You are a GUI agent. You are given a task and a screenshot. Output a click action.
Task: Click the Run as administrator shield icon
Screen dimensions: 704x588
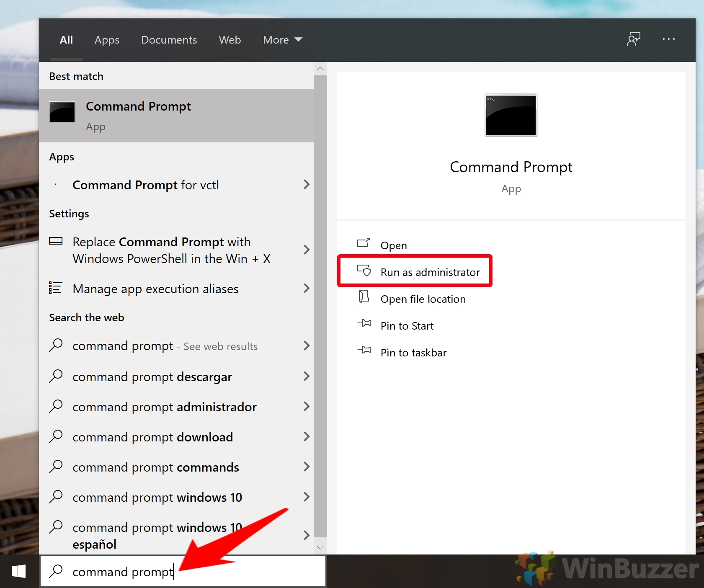pyautogui.click(x=364, y=270)
